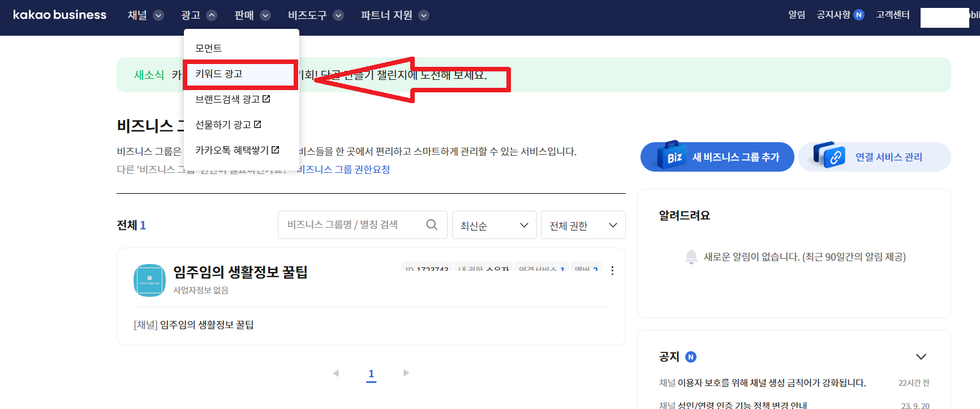Click the 22시간 전 timestamp
Viewport: 980px width, 409px height.
pos(914,383)
